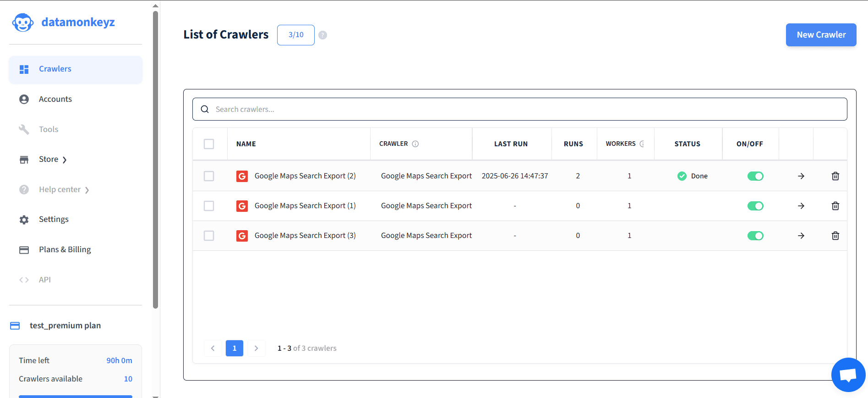Expand the Store submenu chevron

click(x=65, y=160)
